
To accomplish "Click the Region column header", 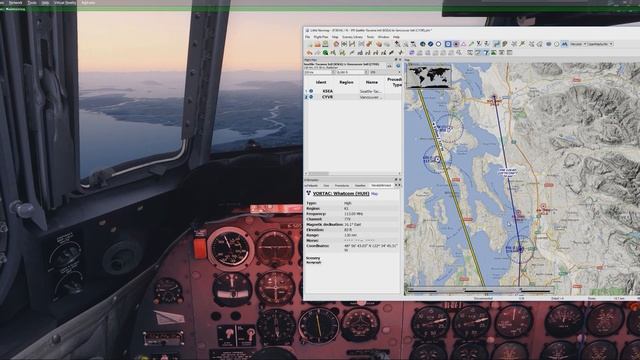I will pyautogui.click(x=346, y=82).
